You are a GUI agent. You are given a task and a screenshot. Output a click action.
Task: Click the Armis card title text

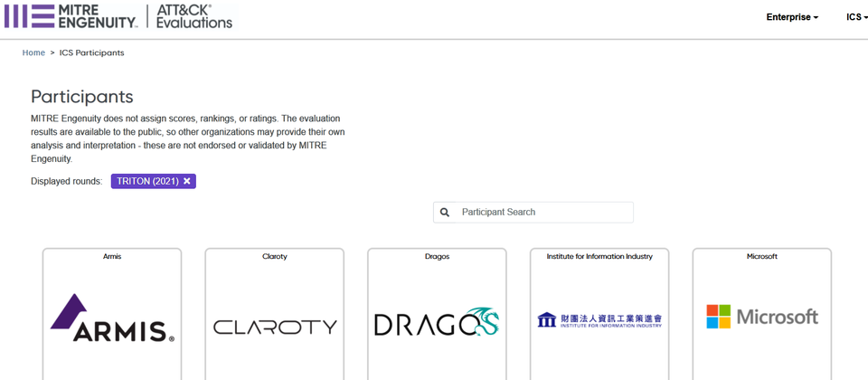coord(112,256)
